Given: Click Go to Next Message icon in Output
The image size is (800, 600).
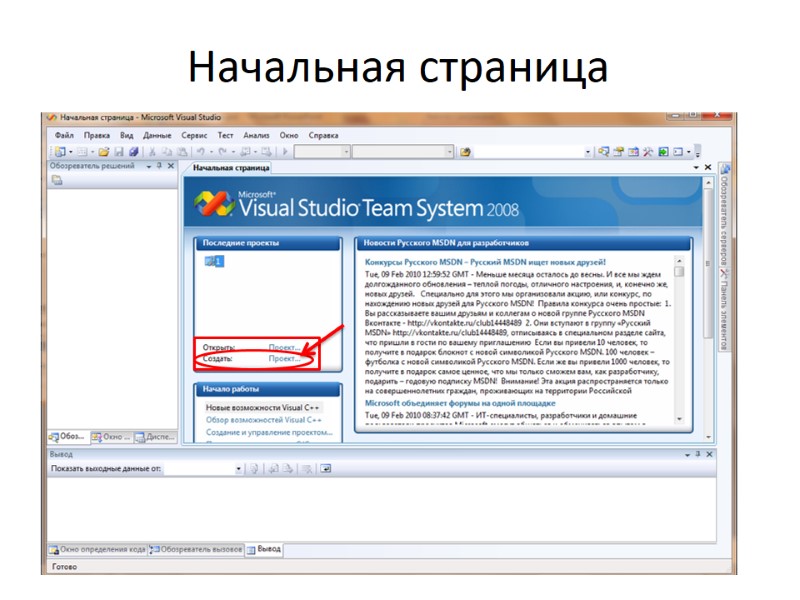Looking at the screenshot, I should [x=288, y=468].
